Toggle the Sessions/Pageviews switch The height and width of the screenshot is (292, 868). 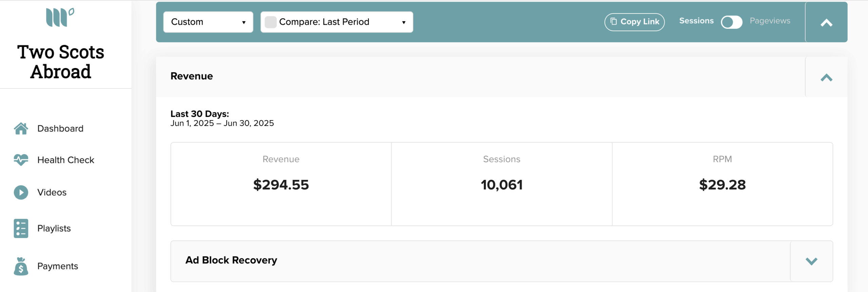click(731, 22)
